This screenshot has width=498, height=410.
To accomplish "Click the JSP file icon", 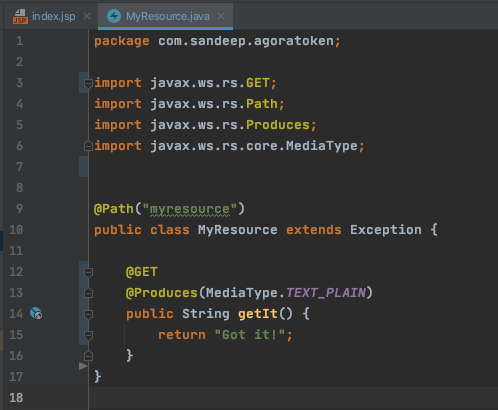I will coord(20,16).
